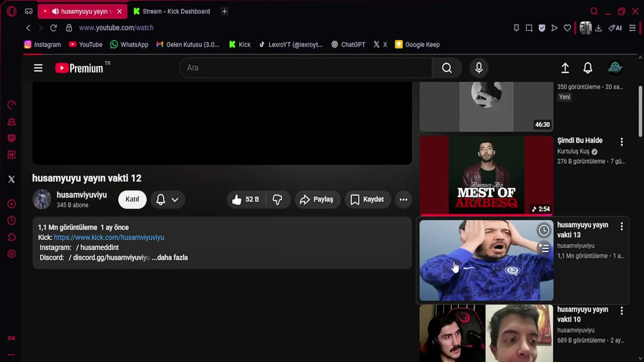Click the Kaydet save button
Screen dimensions: 644x362
click(x=367, y=200)
